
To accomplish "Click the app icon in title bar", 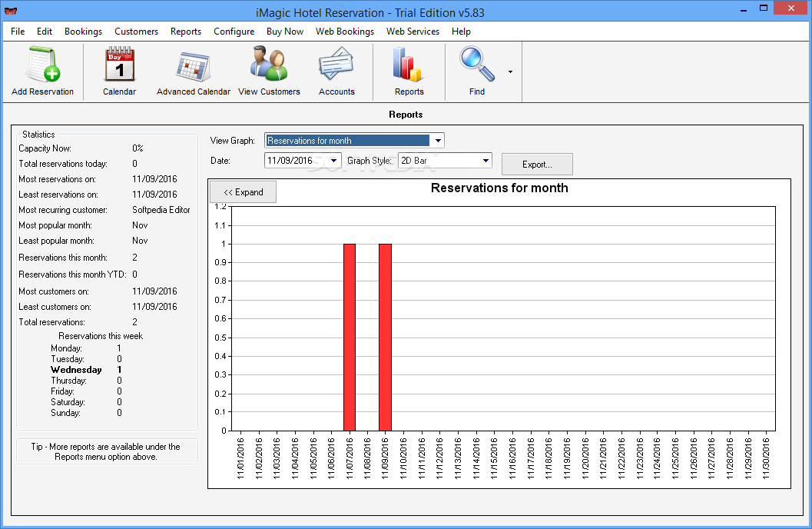I will click(10, 12).
